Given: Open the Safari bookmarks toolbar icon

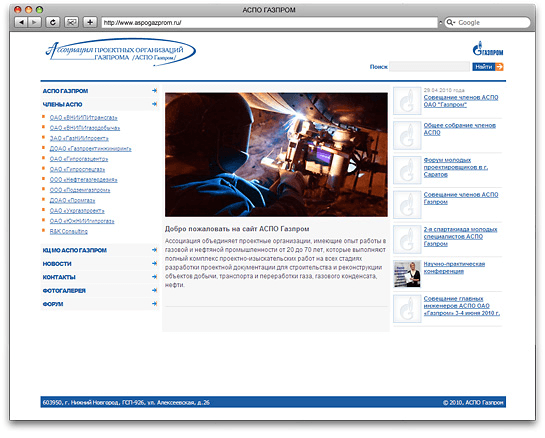Looking at the screenshot, I should point(71,22).
